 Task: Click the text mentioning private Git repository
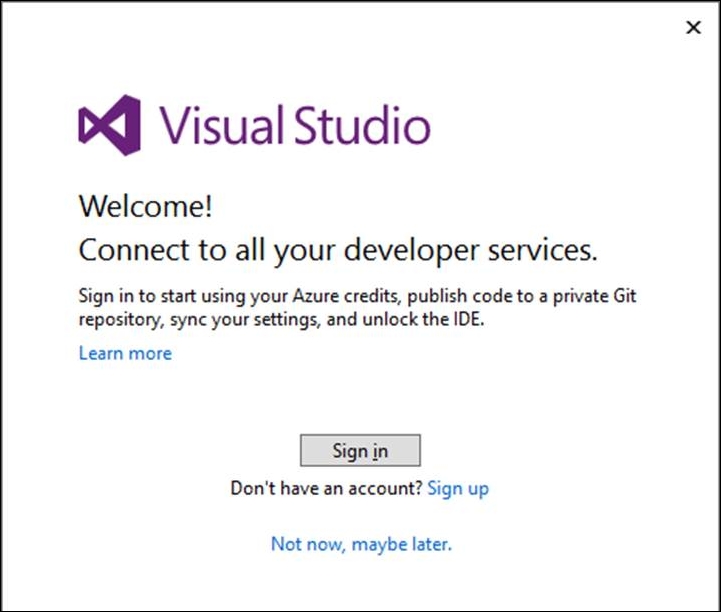[357, 296]
